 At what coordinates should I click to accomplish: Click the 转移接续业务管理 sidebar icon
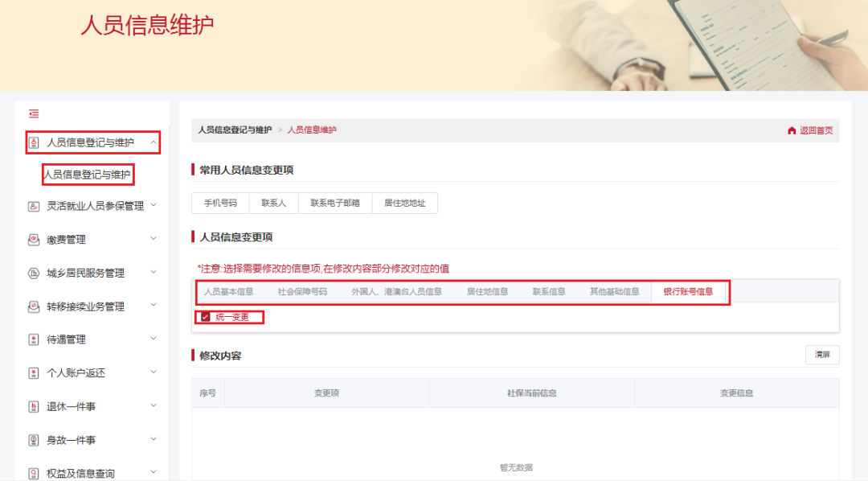34,306
